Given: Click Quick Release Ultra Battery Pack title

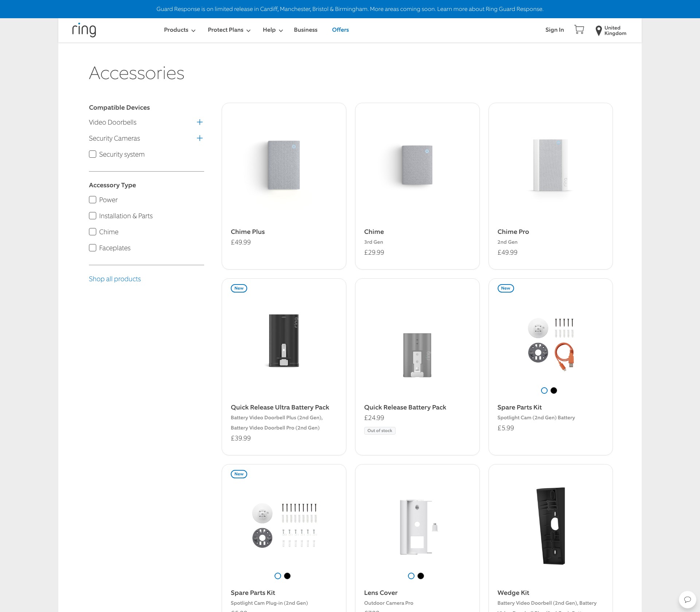Looking at the screenshot, I should click(280, 407).
